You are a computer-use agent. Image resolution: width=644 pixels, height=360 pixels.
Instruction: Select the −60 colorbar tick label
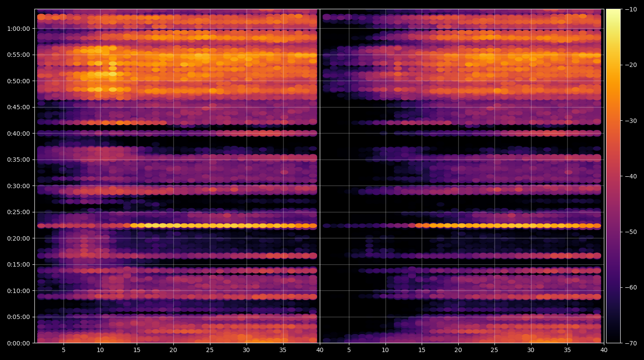coord(631,287)
